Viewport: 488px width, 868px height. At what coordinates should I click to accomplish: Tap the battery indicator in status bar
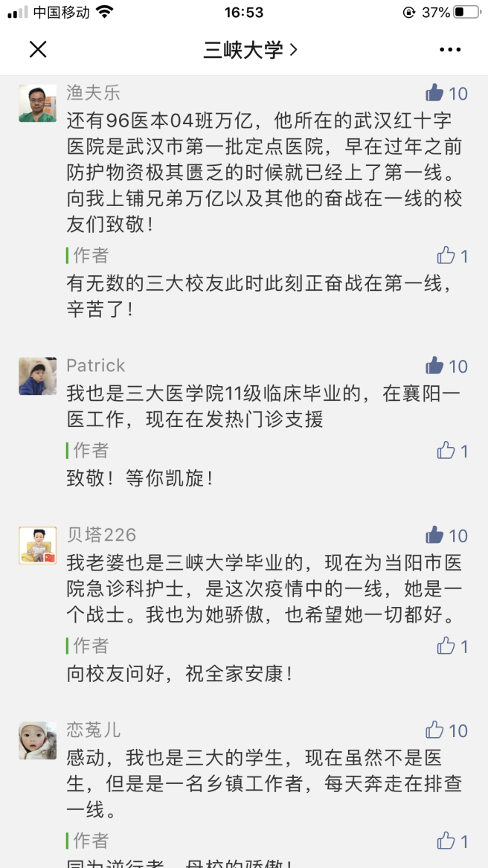click(467, 13)
